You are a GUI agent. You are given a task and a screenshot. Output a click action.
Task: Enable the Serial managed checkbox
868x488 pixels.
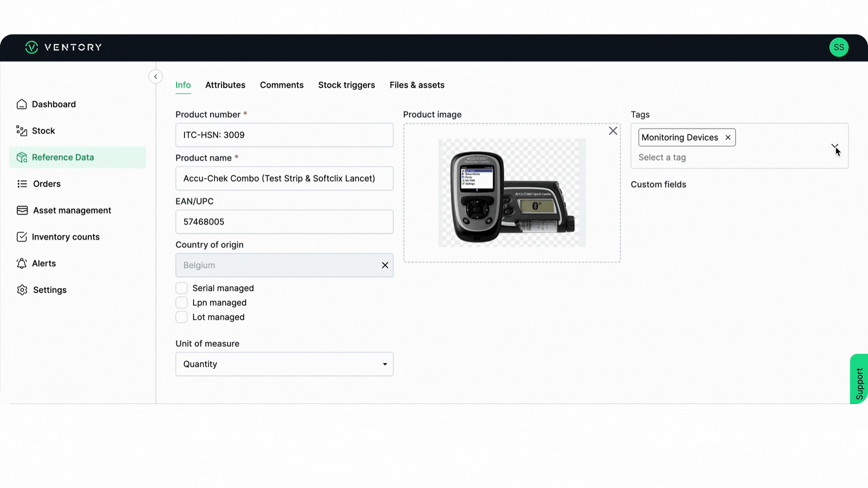pos(181,288)
